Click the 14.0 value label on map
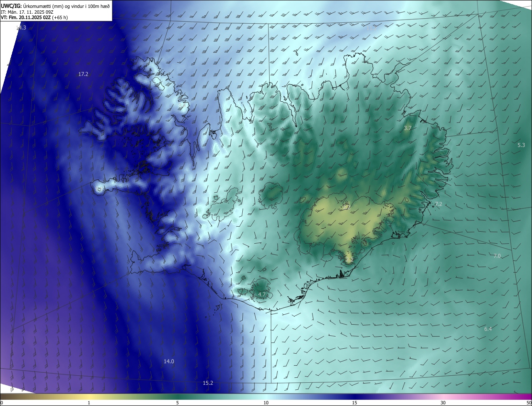 click(x=169, y=362)
